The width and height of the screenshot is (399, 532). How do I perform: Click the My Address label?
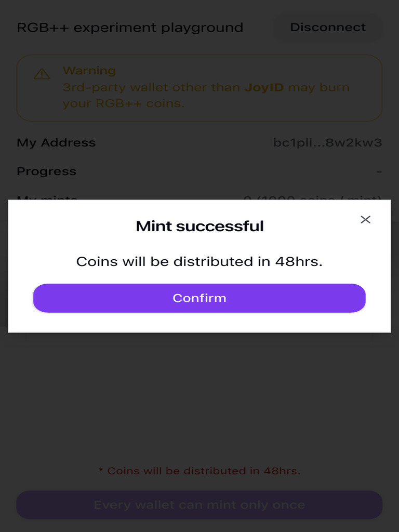(x=56, y=142)
